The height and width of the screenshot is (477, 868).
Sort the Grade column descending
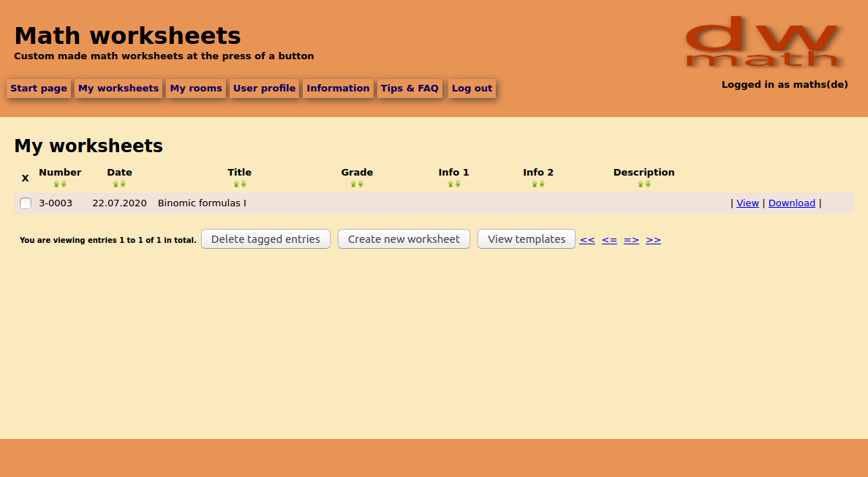pos(360,183)
